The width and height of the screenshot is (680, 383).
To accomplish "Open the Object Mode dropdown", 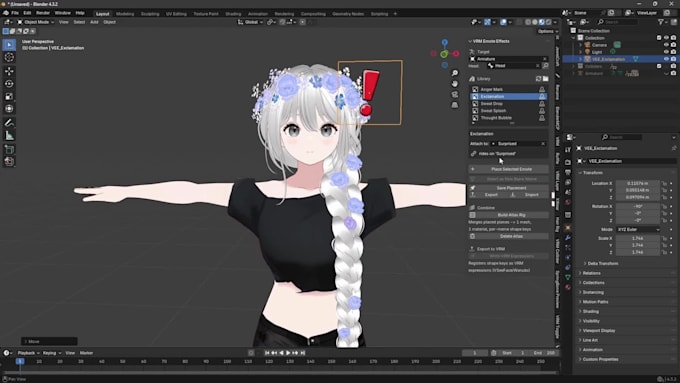I will tap(36, 22).
